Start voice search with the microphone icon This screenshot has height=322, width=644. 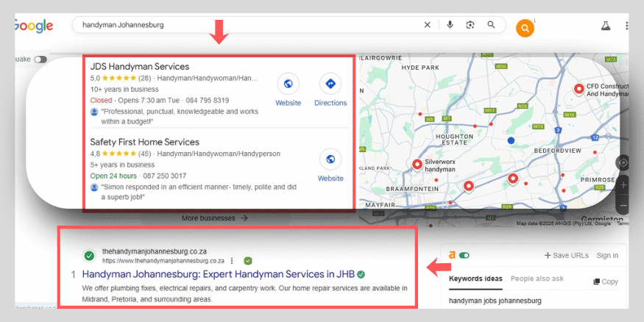(450, 25)
